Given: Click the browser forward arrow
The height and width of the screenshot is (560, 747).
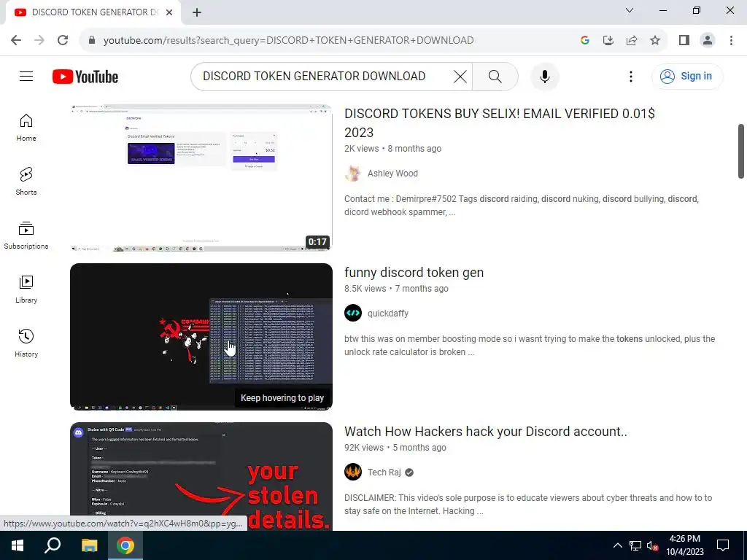Looking at the screenshot, I should pyautogui.click(x=39, y=40).
